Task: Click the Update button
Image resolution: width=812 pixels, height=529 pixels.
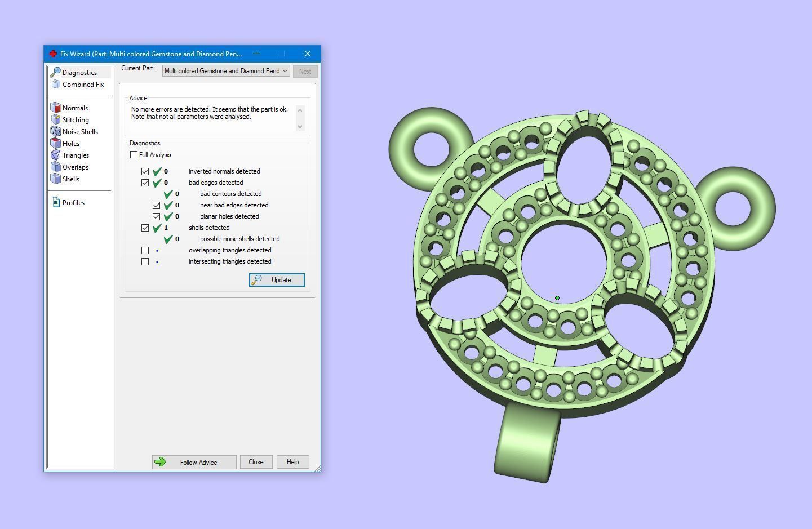Action: [277, 280]
